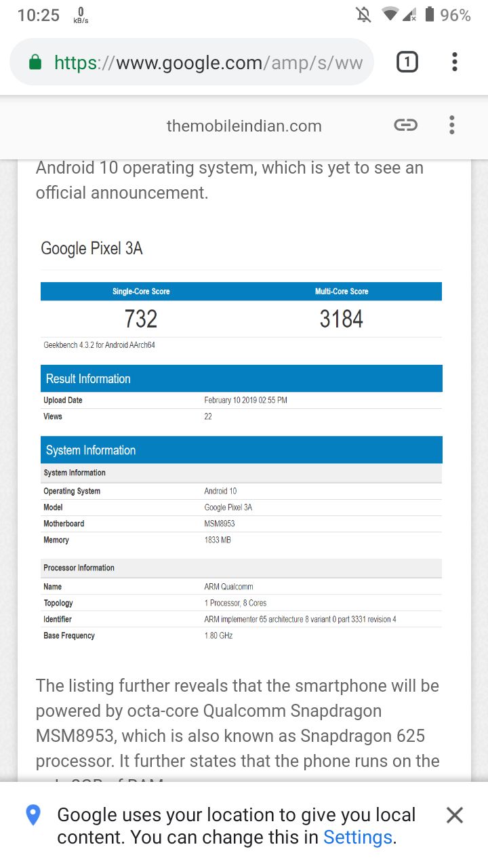The image size is (488, 868).
Task: Open Chrome's three-dot overflow menu
Action: pos(454,62)
